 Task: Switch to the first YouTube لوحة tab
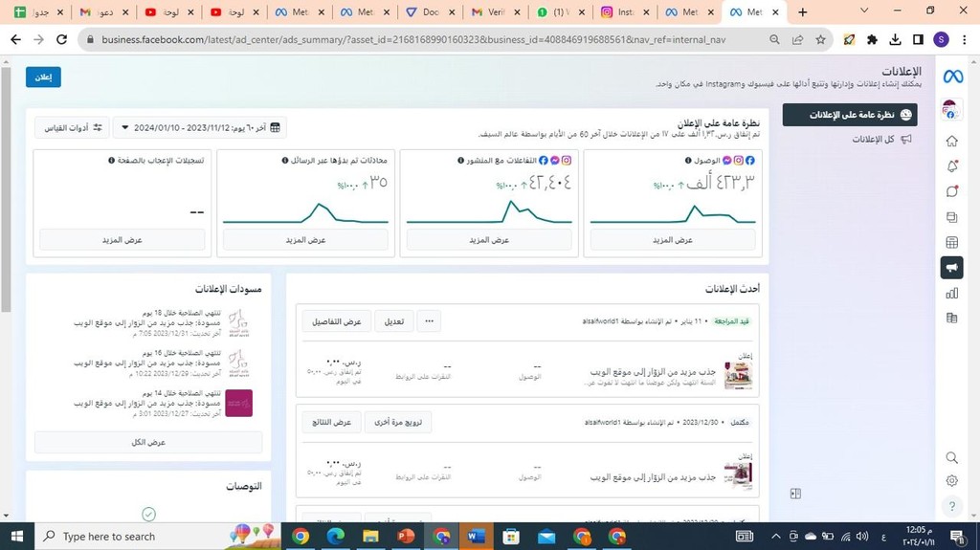pyautogui.click(x=168, y=11)
